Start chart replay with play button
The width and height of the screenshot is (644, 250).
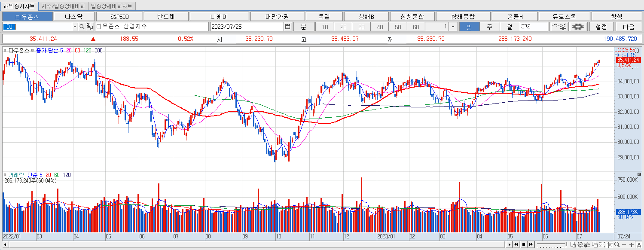[510, 244]
